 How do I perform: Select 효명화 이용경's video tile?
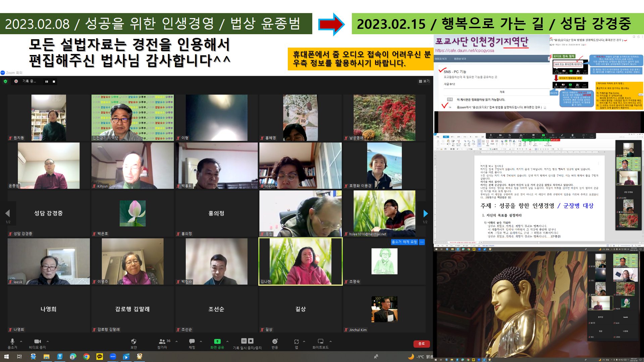point(384,166)
